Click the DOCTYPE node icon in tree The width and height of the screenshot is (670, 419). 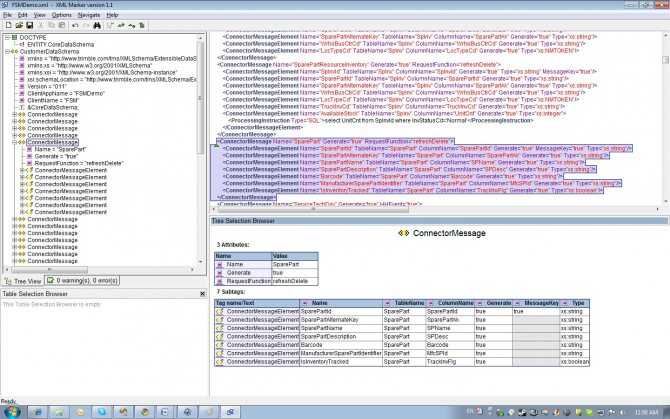point(15,38)
